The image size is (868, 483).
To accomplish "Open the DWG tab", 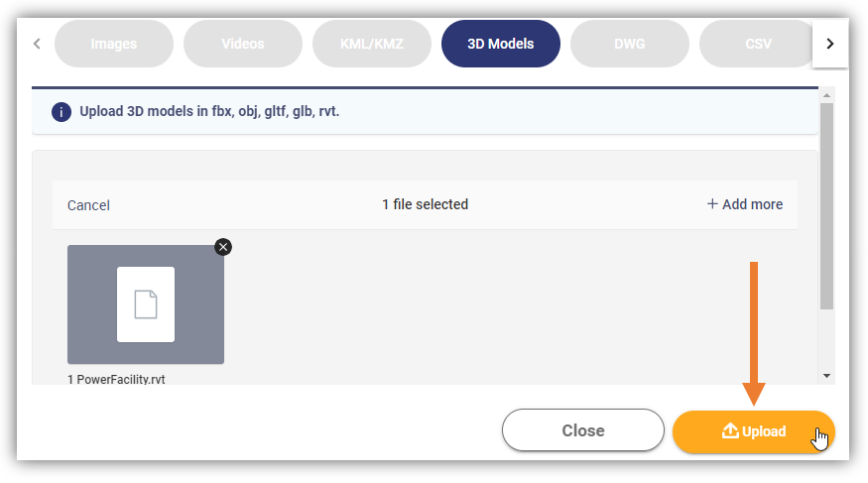I will pyautogui.click(x=630, y=44).
